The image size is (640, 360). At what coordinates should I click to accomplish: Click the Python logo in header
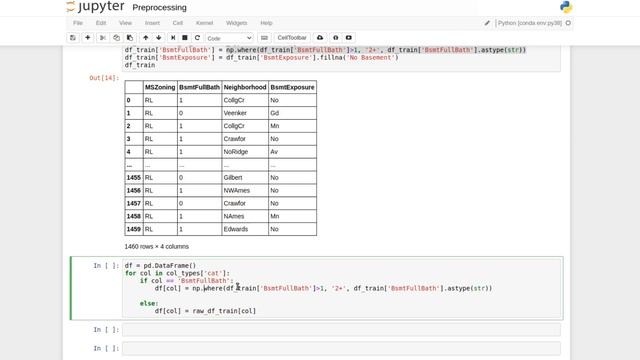pyautogui.click(x=566, y=7)
